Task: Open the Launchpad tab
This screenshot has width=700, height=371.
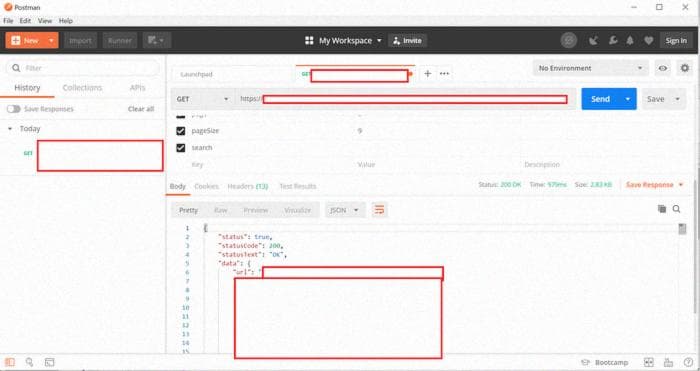Action: [x=196, y=75]
